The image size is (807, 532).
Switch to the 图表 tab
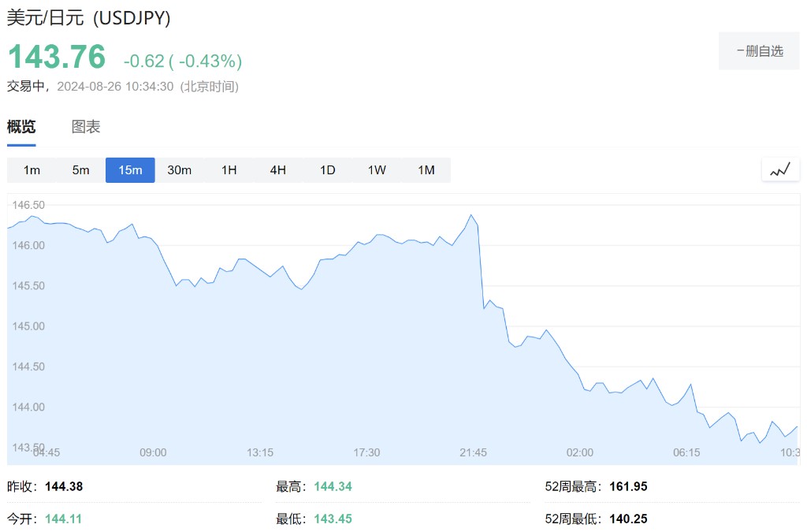coord(86,127)
